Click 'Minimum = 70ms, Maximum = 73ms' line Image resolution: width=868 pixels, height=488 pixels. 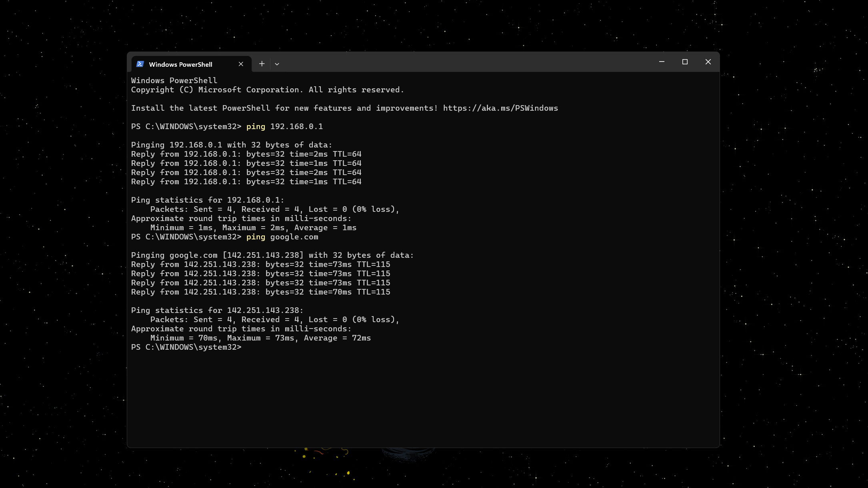click(x=260, y=338)
